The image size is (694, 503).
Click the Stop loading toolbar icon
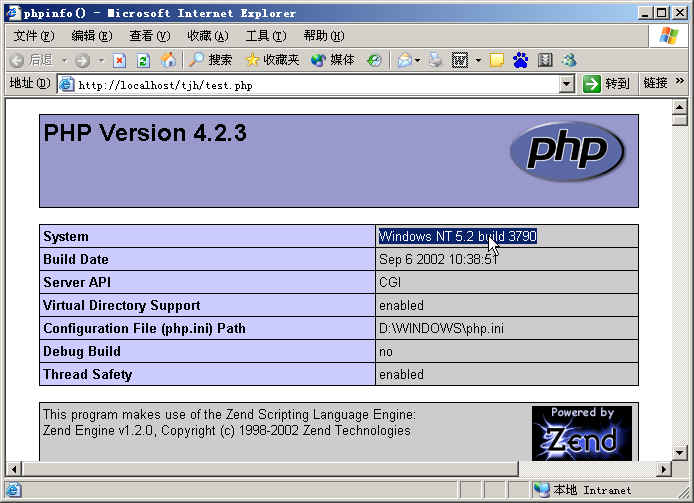120,60
